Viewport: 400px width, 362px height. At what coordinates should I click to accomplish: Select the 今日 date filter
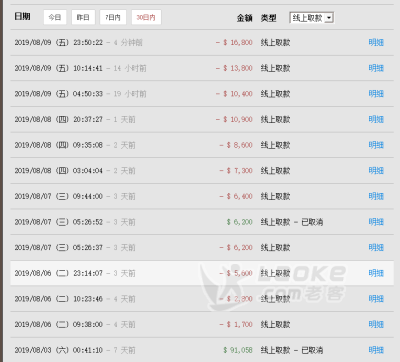click(55, 17)
